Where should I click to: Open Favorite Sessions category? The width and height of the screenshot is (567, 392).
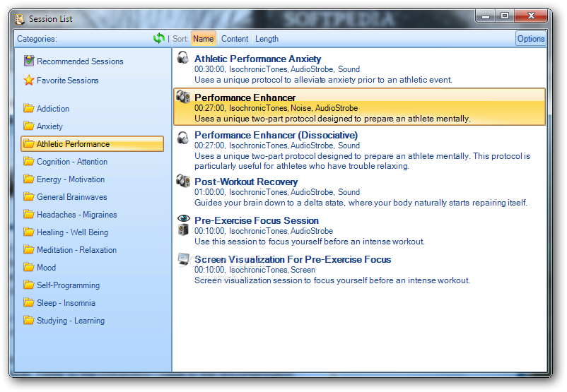[x=68, y=81]
